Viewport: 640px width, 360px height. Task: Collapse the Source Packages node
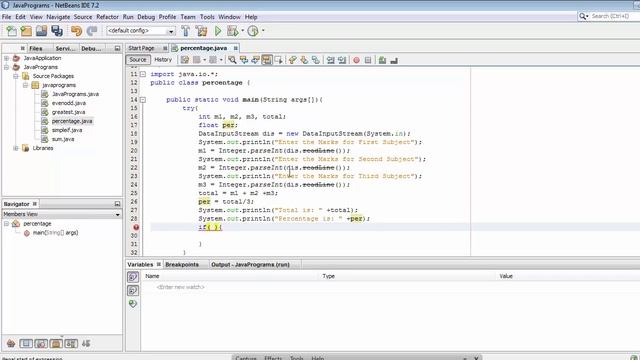[16, 76]
